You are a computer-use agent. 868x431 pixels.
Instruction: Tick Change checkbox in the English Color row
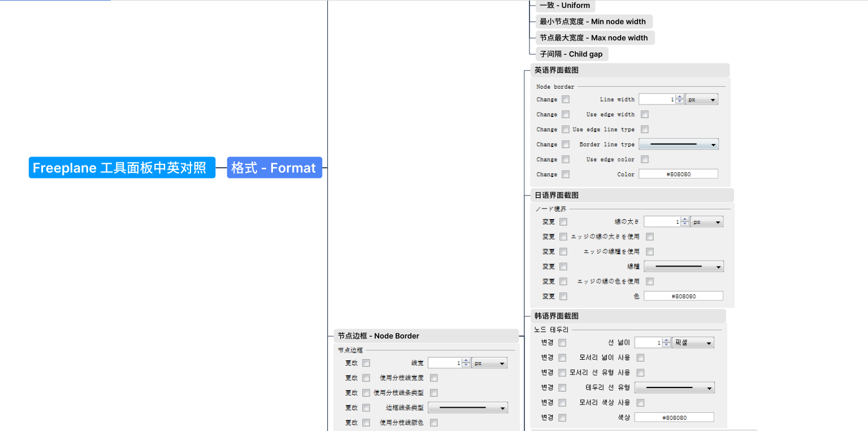point(566,175)
